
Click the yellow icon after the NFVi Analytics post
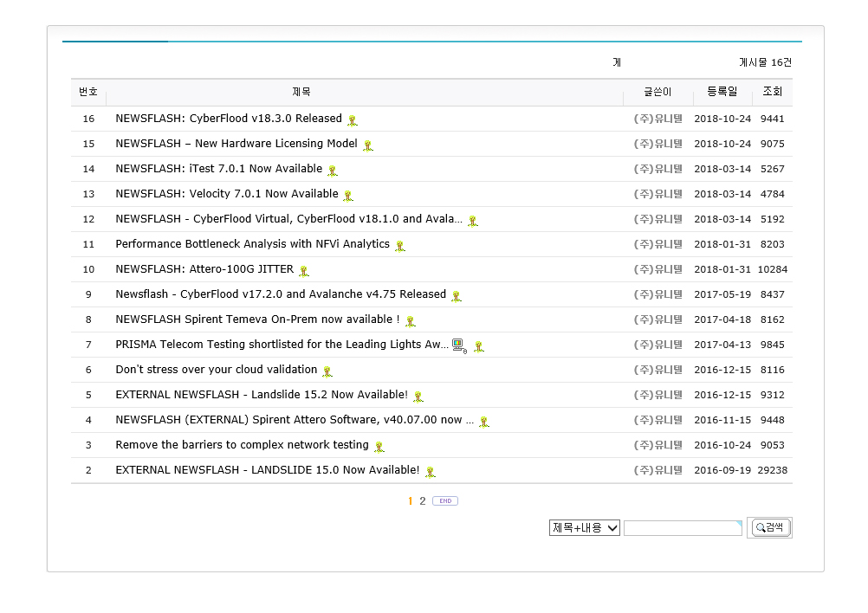(399, 246)
